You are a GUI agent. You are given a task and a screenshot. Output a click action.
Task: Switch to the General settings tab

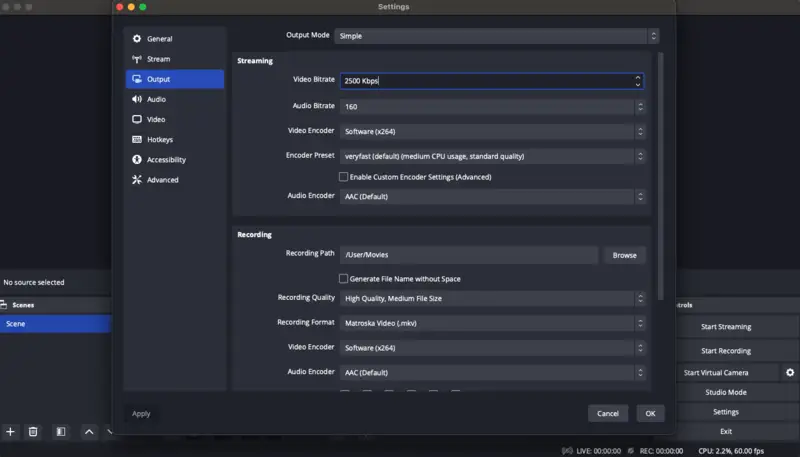(x=175, y=39)
